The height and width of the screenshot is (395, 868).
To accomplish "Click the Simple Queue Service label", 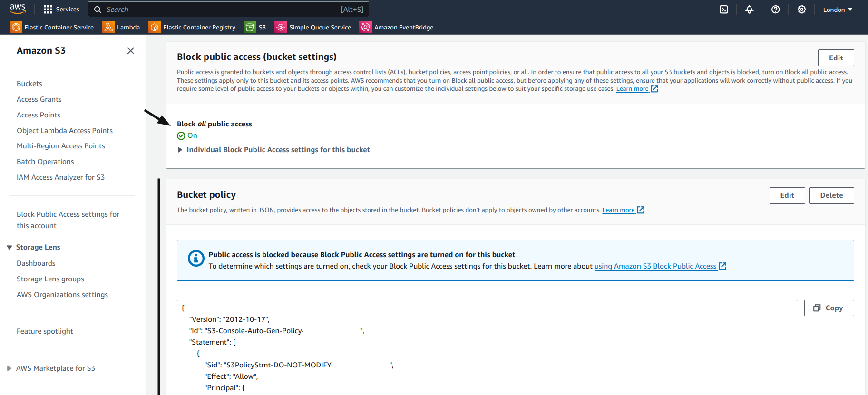I will (x=320, y=28).
